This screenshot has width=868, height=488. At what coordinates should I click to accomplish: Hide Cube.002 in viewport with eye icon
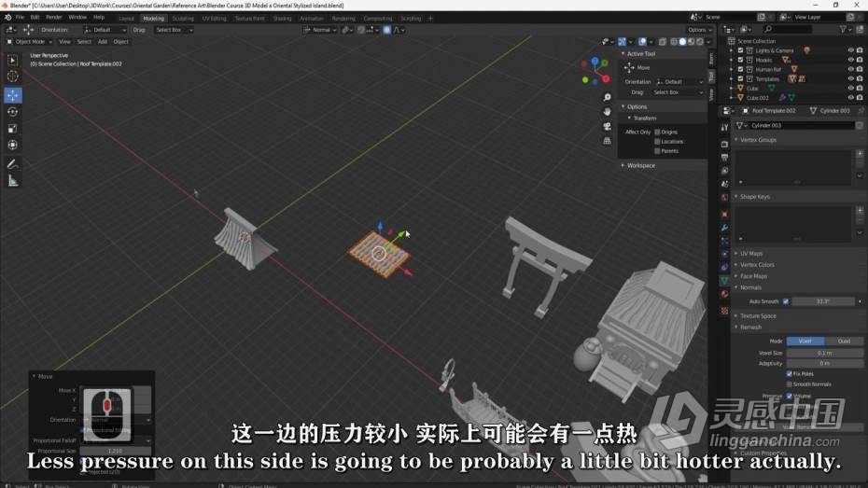tap(851, 97)
